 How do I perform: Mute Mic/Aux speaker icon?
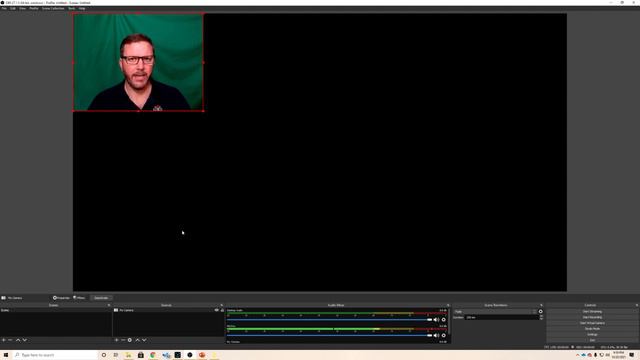436,336
